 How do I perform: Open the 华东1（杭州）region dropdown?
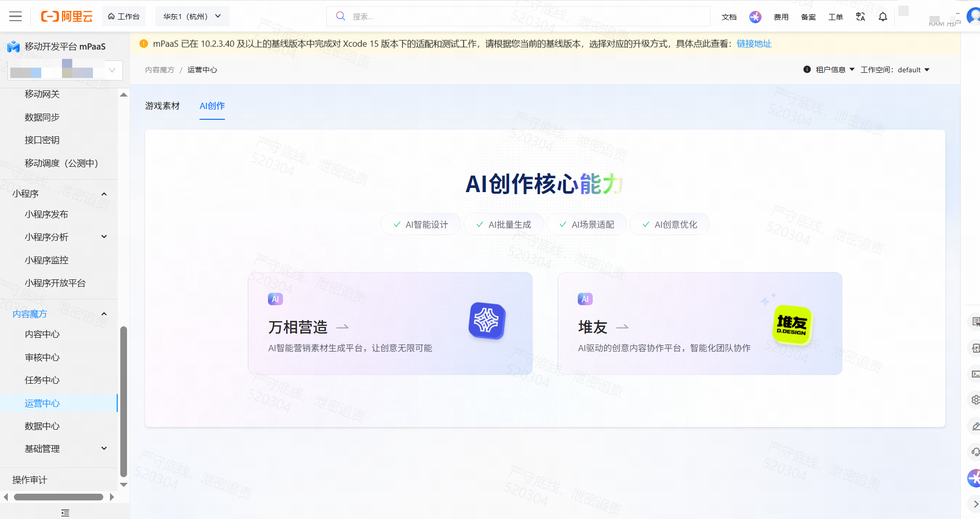[192, 17]
